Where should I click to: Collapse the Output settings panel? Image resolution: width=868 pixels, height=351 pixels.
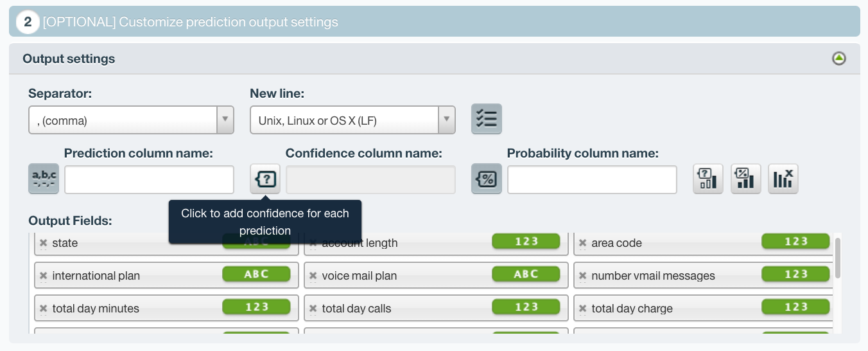click(838, 59)
